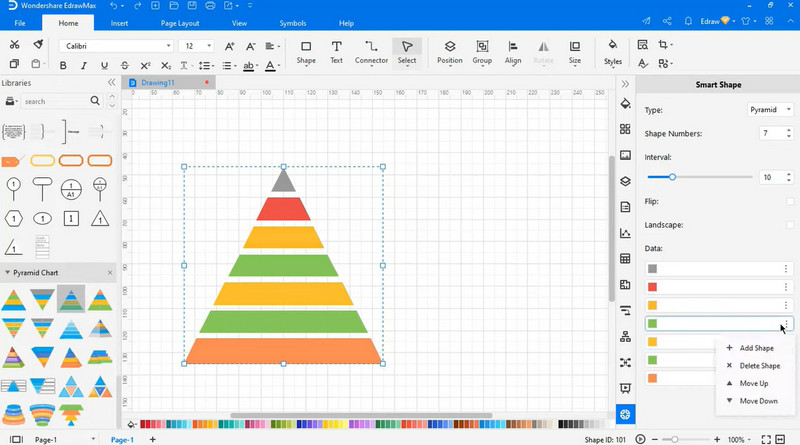This screenshot has width=800, height=445.
Task: Open the Styles gallery
Action: (x=613, y=52)
